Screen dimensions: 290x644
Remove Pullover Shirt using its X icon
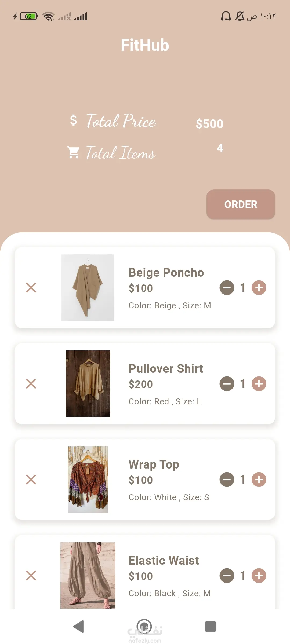tap(31, 384)
